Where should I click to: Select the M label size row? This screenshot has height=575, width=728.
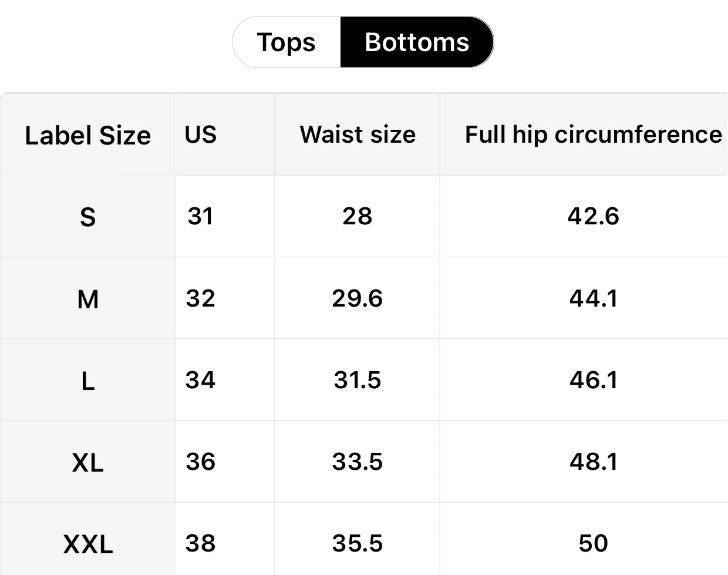tap(87, 299)
